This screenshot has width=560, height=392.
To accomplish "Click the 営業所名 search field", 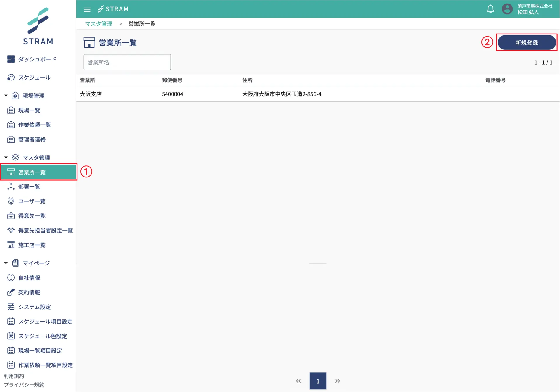I will [127, 62].
